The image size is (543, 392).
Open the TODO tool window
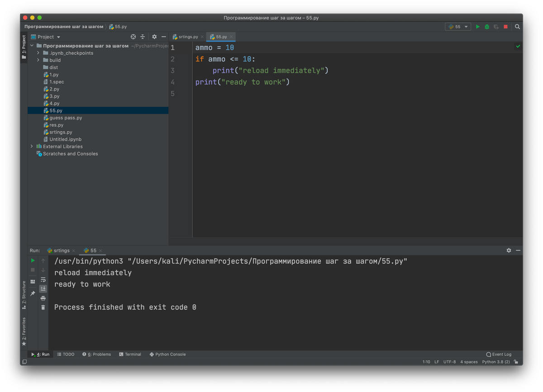(66, 354)
